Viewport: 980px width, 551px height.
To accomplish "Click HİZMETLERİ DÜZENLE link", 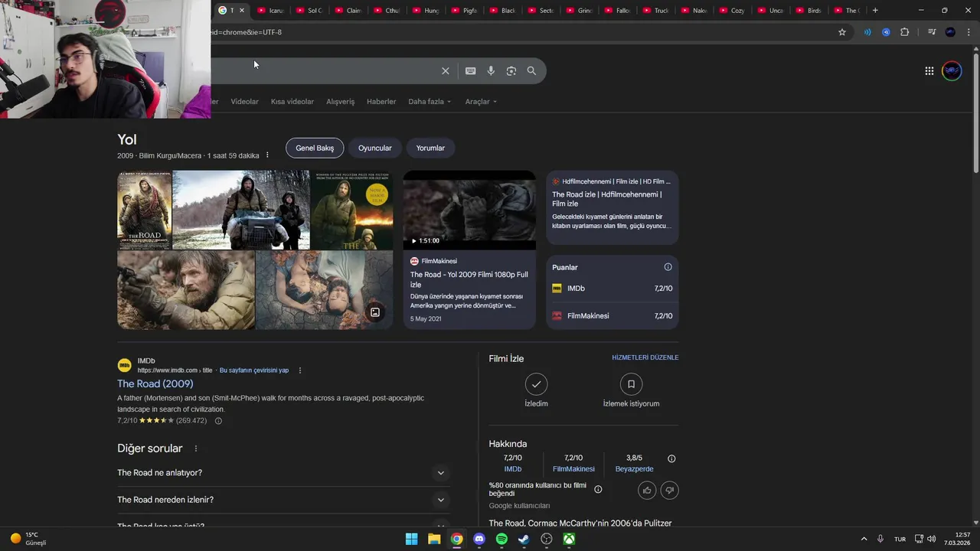I will (x=645, y=357).
